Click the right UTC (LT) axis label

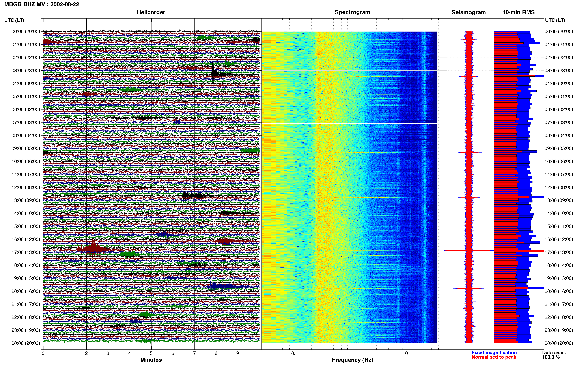tap(555, 20)
